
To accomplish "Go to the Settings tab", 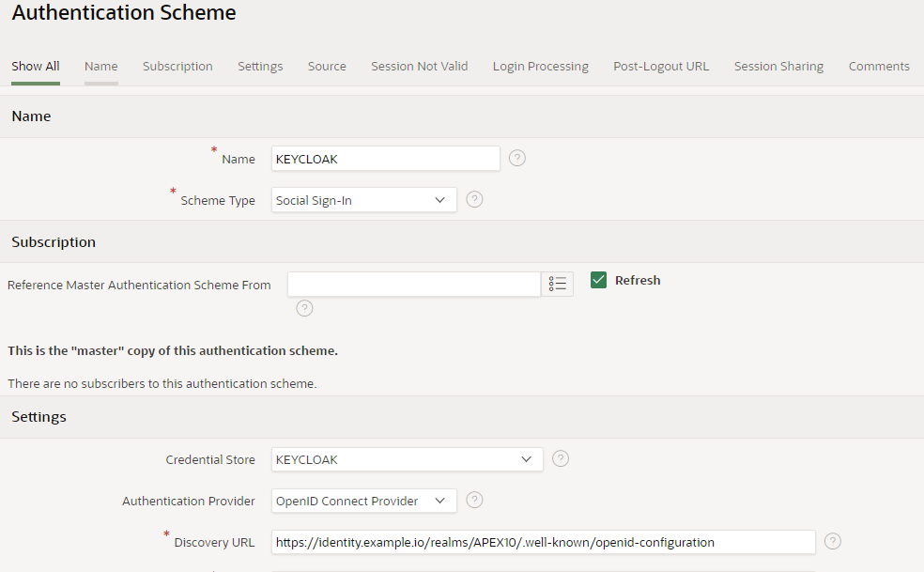I will pos(260,66).
